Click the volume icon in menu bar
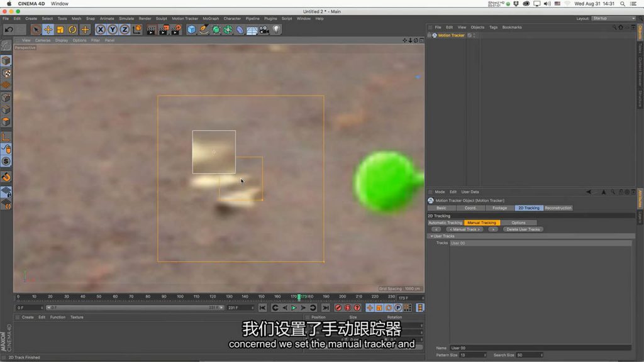 547,4
